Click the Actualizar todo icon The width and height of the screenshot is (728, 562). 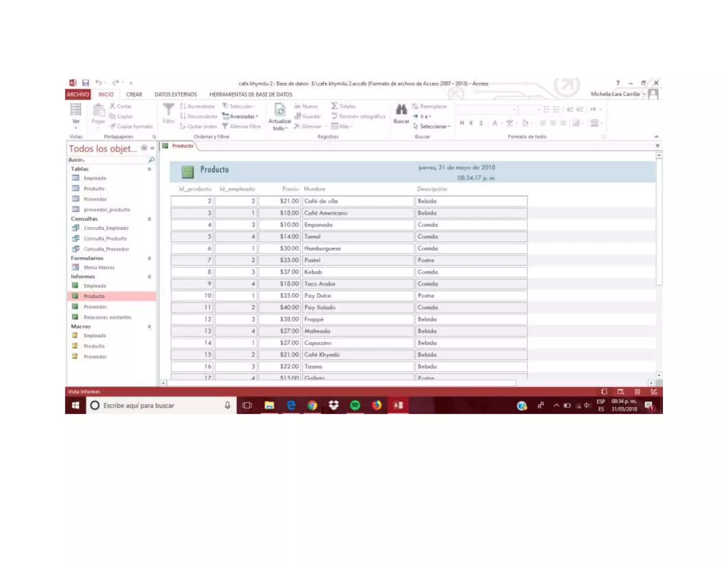click(280, 111)
